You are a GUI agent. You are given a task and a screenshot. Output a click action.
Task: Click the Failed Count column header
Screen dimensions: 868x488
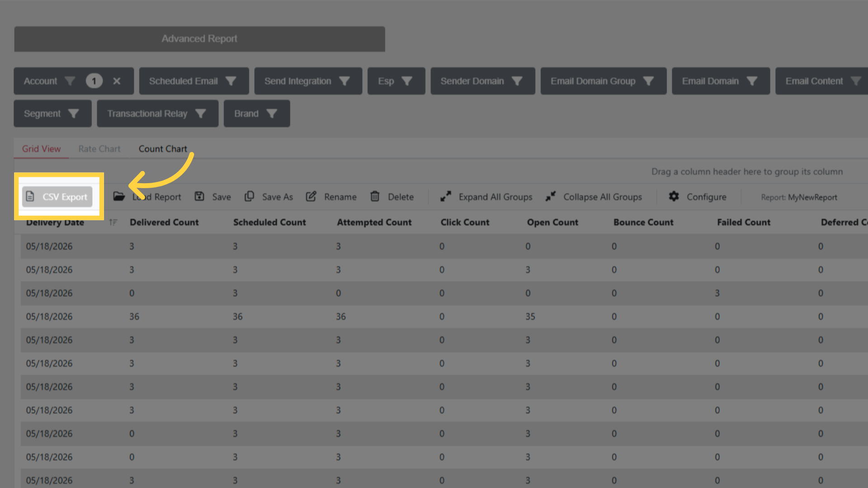(x=744, y=222)
